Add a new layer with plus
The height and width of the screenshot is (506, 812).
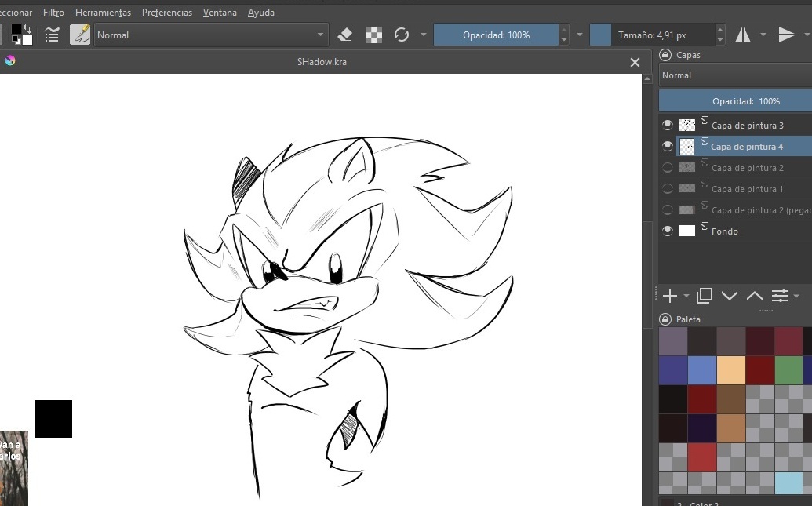click(x=669, y=296)
